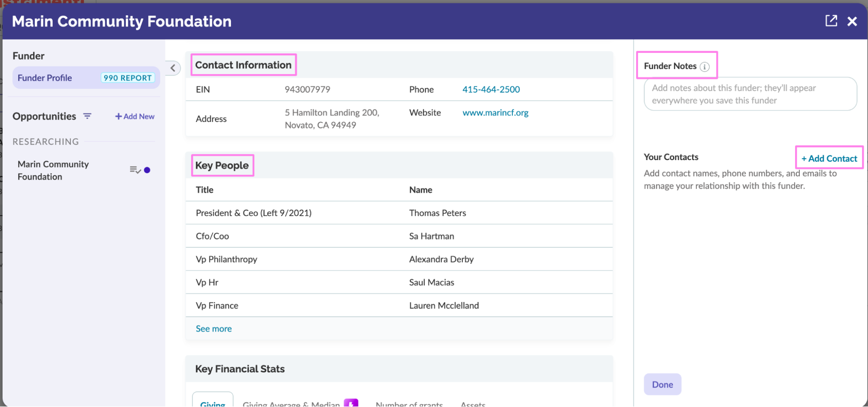Click the Opportunities heading
This screenshot has width=868, height=407.
44,116
